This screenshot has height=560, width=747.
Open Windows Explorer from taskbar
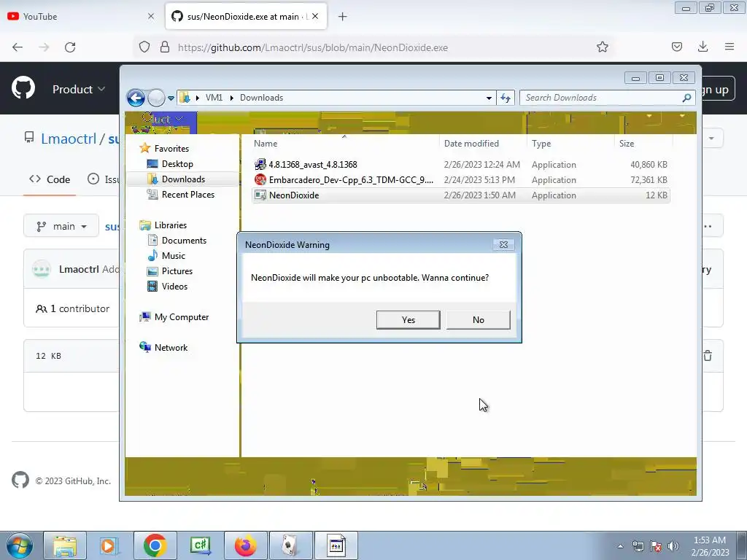coord(65,545)
